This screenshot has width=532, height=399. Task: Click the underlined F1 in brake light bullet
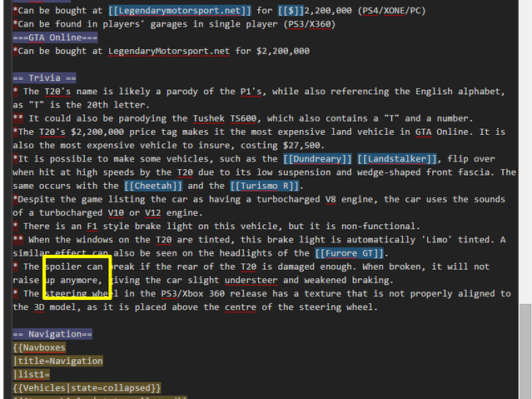(92, 227)
